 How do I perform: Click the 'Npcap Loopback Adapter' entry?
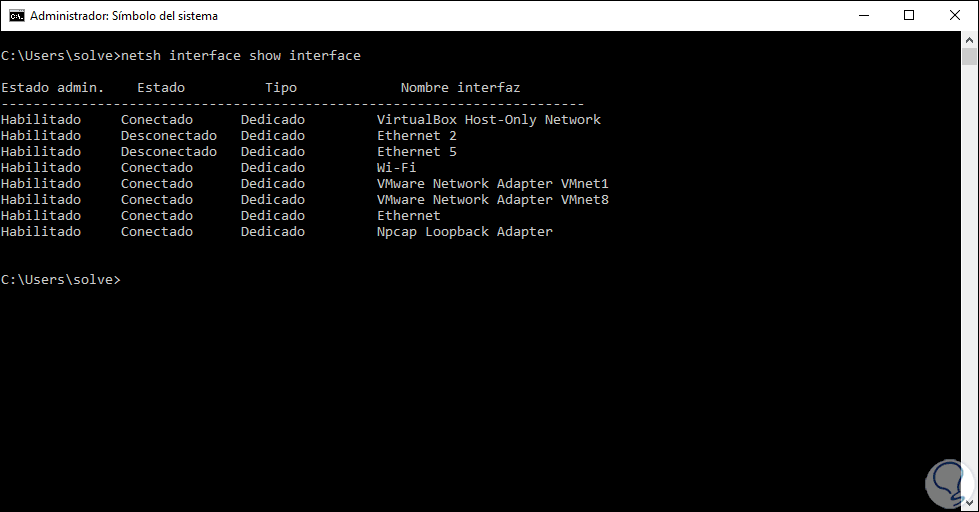pos(464,232)
